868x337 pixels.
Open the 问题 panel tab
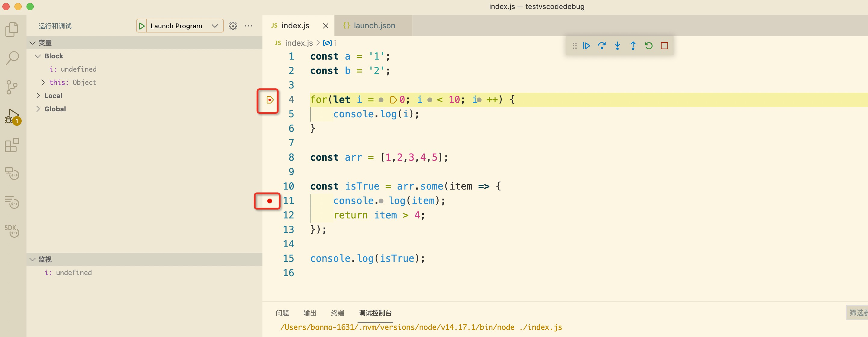(282, 313)
